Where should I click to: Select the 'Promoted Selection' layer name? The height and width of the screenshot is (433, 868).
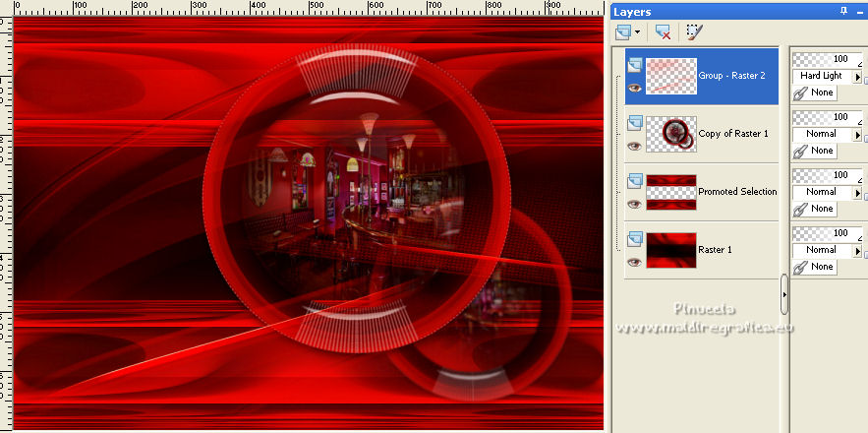click(x=737, y=192)
